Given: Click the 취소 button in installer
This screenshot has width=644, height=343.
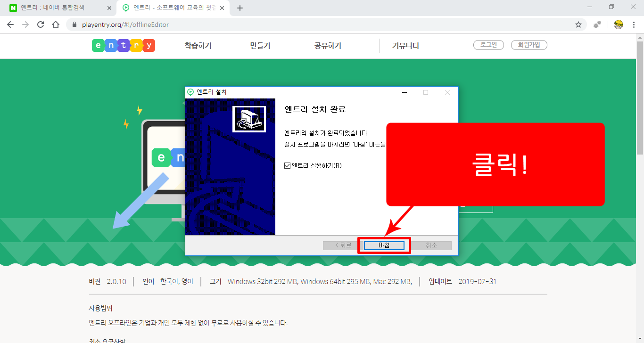Looking at the screenshot, I should (431, 245).
